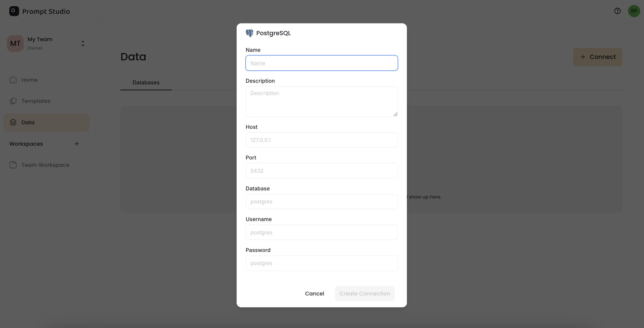Click the Password input field

(322, 263)
